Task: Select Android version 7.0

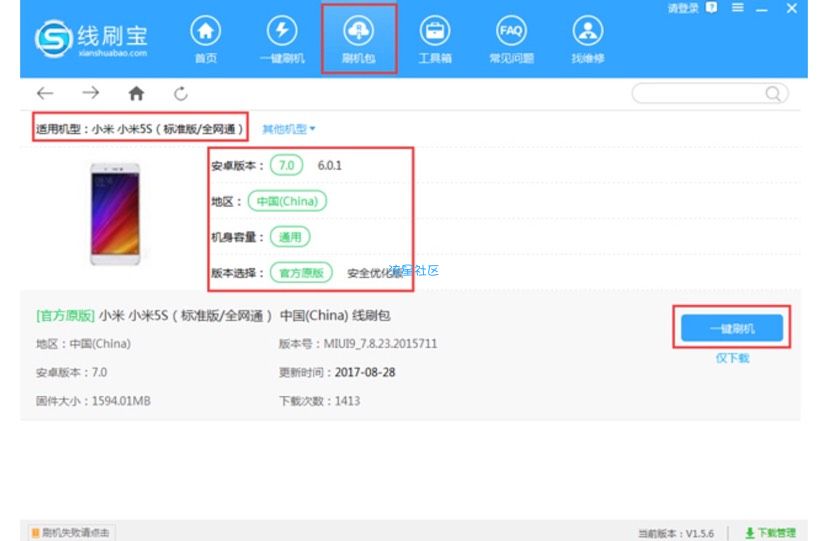Action: (286, 165)
